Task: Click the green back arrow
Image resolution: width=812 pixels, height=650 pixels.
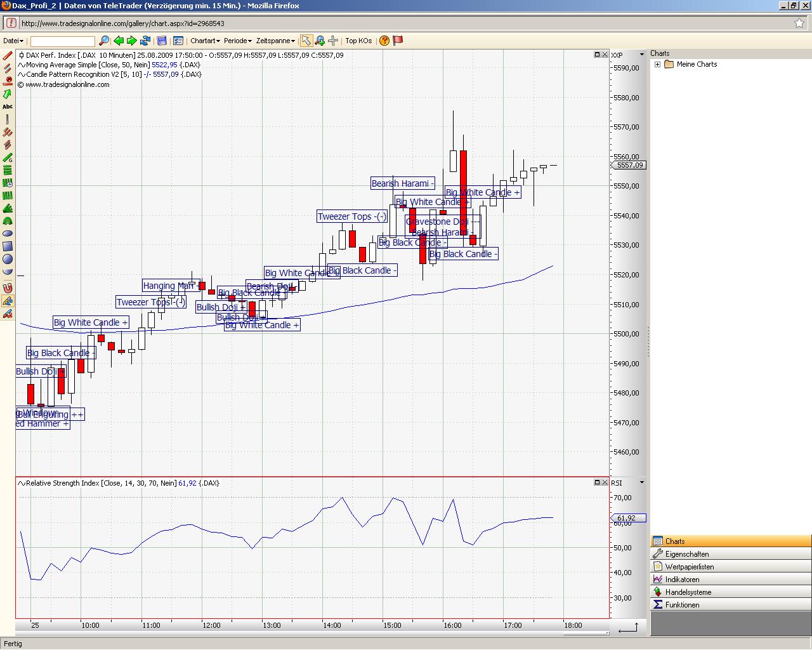Action: pos(119,41)
